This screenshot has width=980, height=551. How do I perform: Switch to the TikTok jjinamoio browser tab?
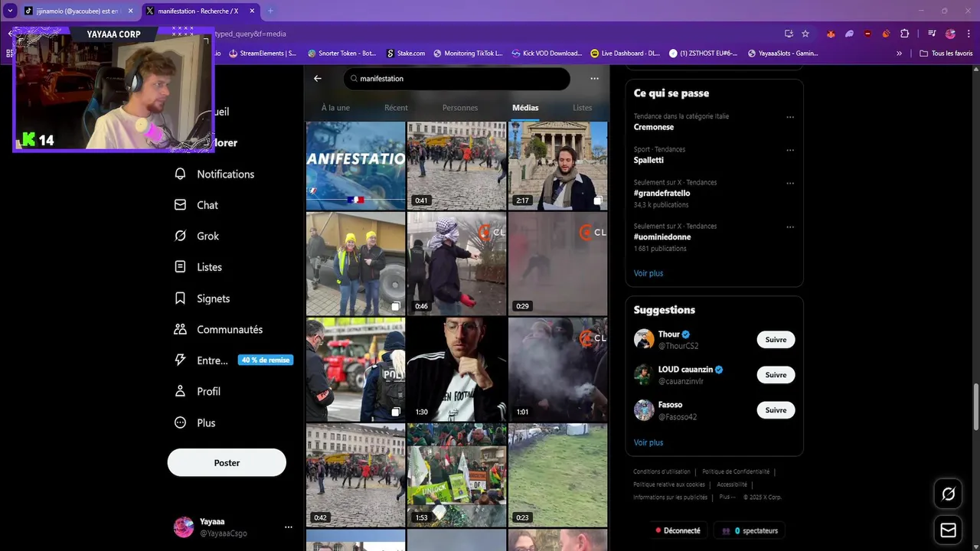[78, 11]
